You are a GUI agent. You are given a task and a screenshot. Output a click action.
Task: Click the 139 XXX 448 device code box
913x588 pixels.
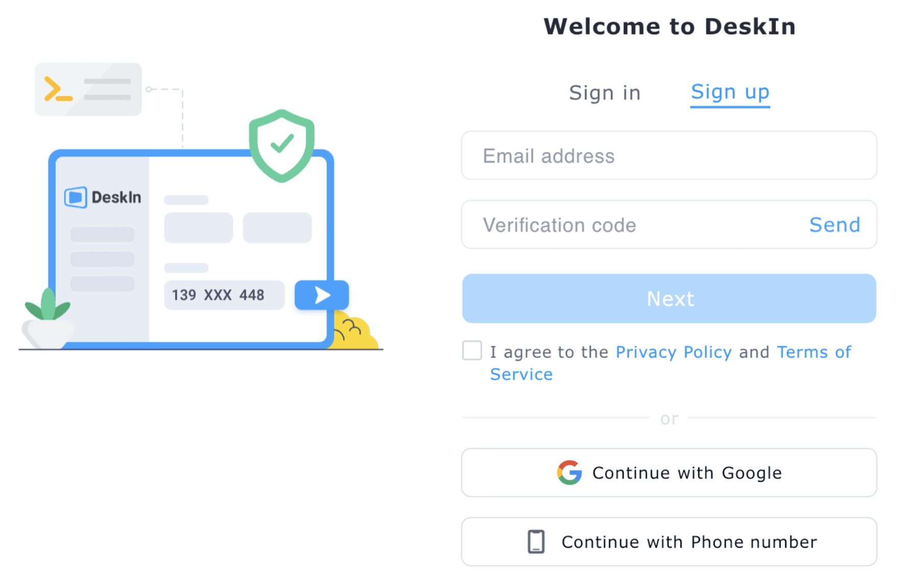pos(224,295)
